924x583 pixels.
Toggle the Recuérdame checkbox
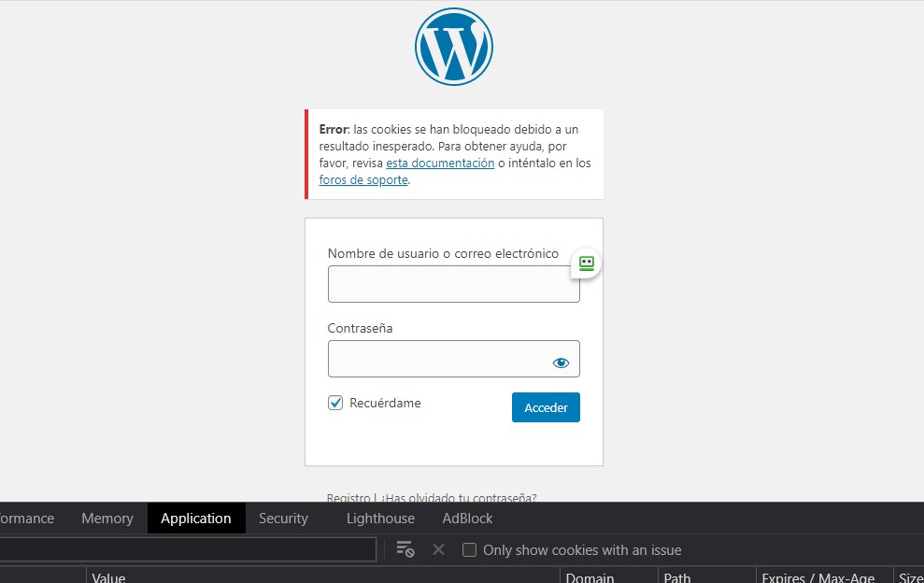[x=335, y=403]
